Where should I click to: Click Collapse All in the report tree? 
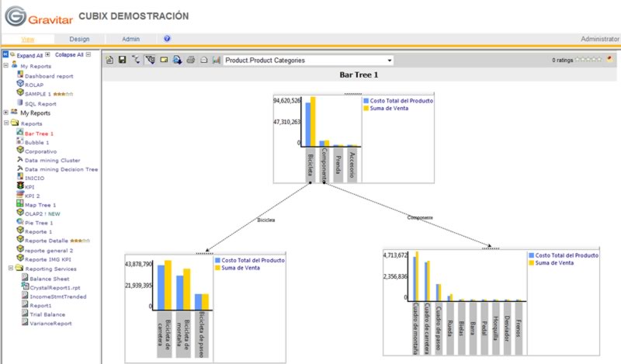(x=69, y=54)
